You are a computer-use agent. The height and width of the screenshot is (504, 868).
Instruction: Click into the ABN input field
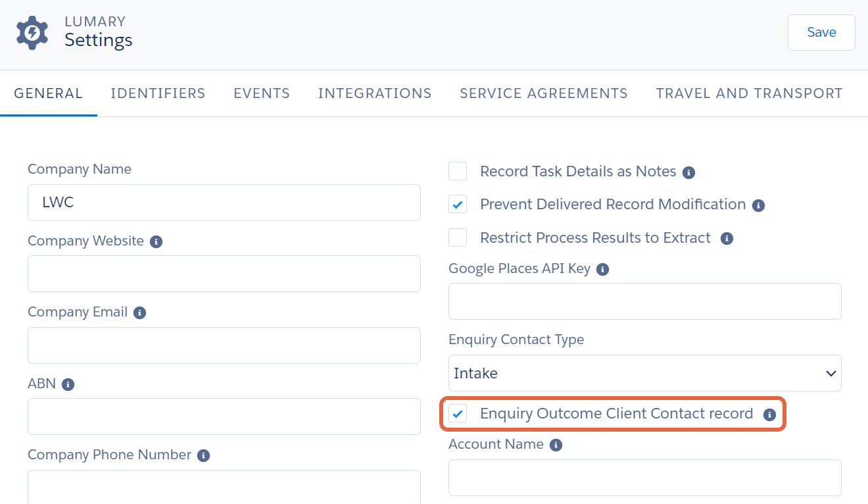coord(224,416)
